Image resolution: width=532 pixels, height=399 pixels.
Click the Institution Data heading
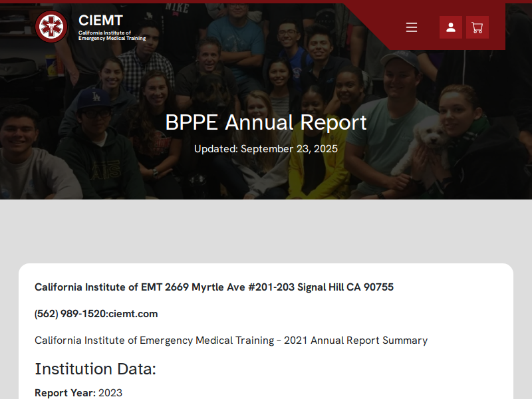click(x=95, y=369)
